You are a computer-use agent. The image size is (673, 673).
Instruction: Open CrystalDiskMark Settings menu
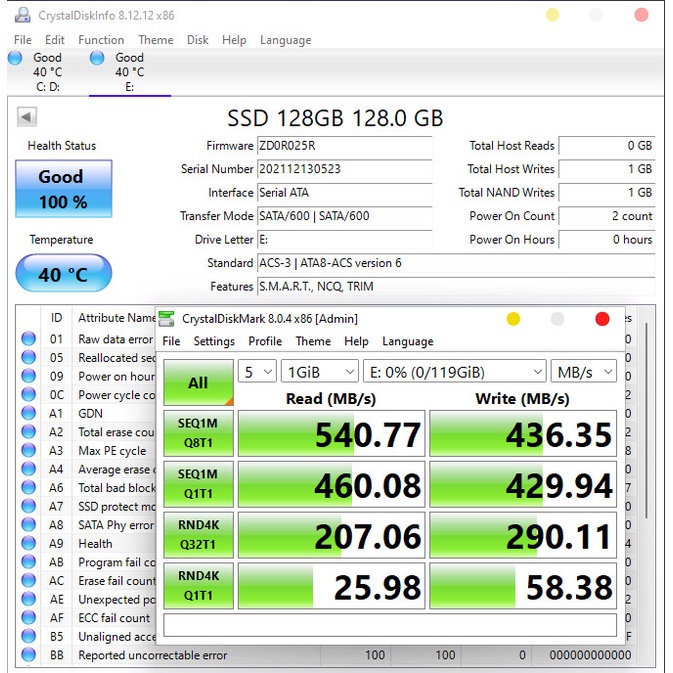(214, 341)
